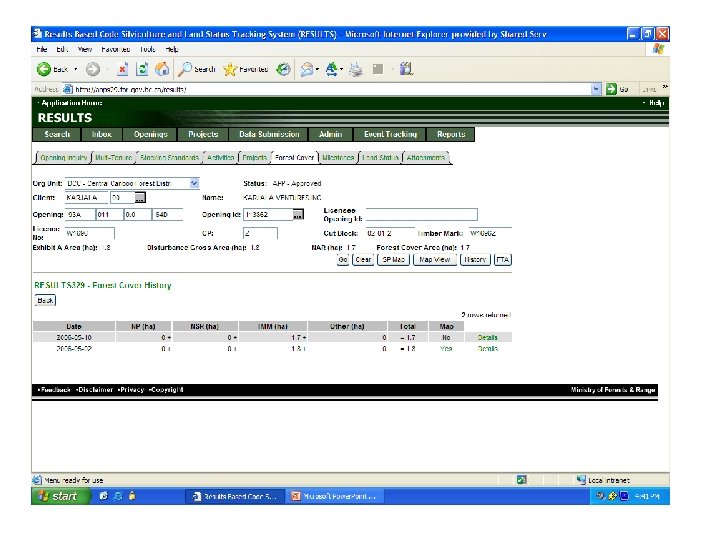Open the Back button history dropdown arrow
The height and width of the screenshot is (540, 720).
[76, 69]
